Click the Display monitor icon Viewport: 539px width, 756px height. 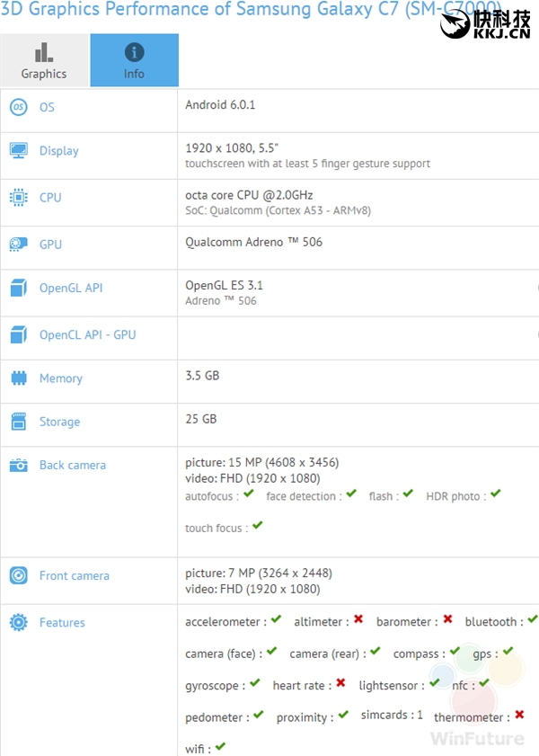pos(18,151)
